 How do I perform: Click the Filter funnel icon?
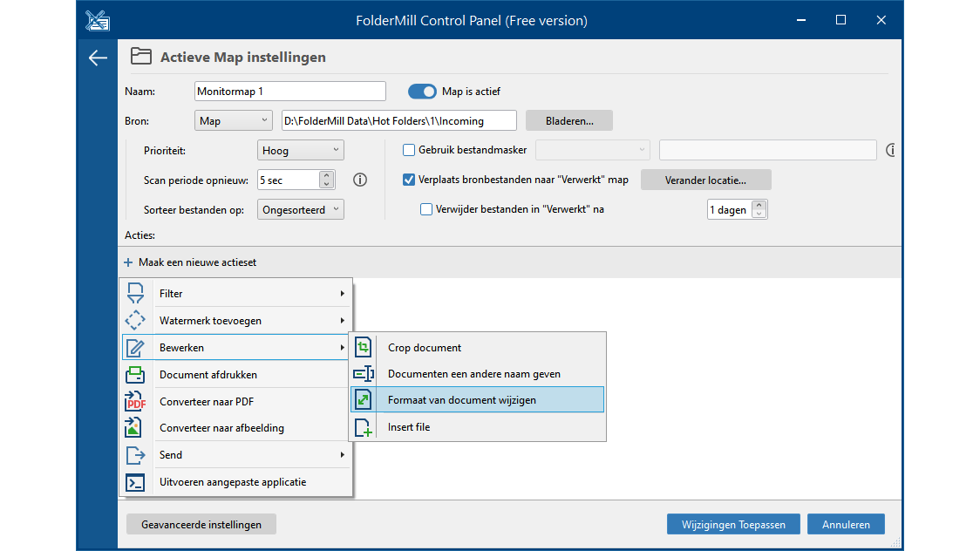[x=135, y=294]
